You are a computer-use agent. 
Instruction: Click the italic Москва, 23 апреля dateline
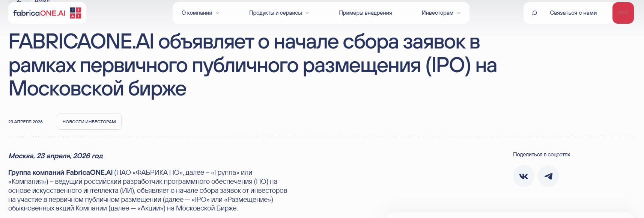56,156
